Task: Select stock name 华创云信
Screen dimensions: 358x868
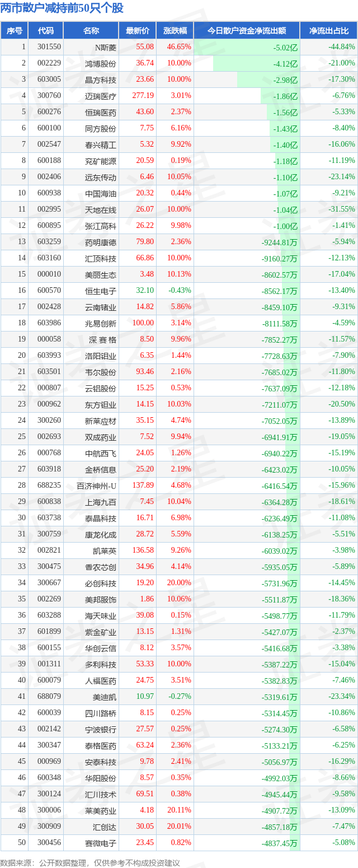Action: (101, 648)
